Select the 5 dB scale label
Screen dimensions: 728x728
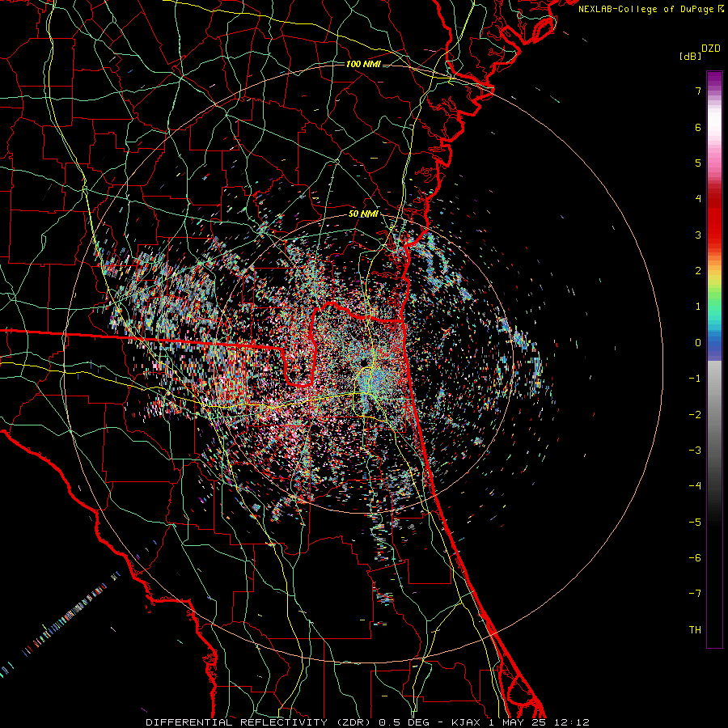tap(698, 163)
